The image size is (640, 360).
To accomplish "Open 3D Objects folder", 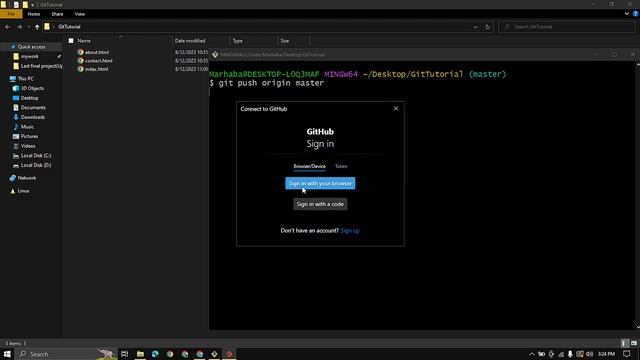I will (x=32, y=89).
